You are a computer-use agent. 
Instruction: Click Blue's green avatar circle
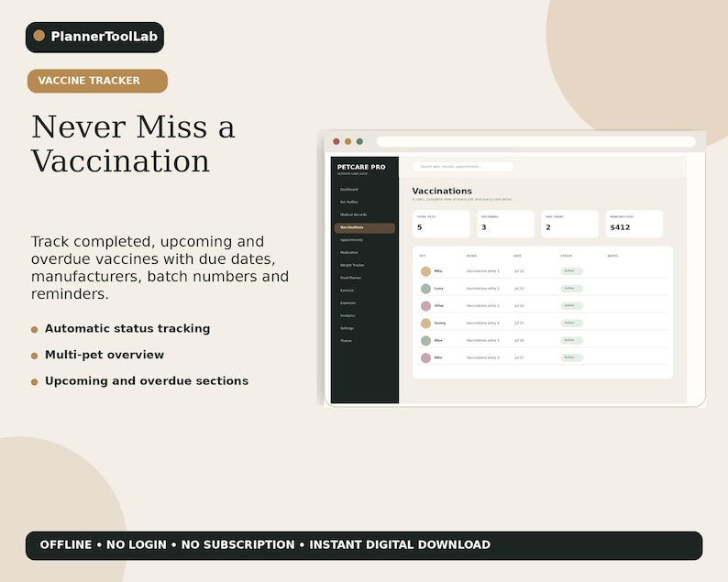point(425,341)
